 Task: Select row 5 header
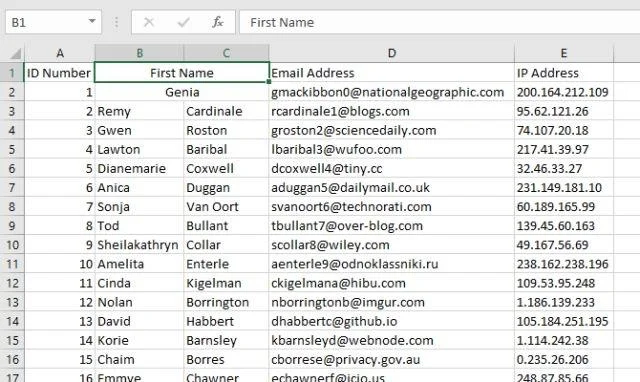point(12,149)
